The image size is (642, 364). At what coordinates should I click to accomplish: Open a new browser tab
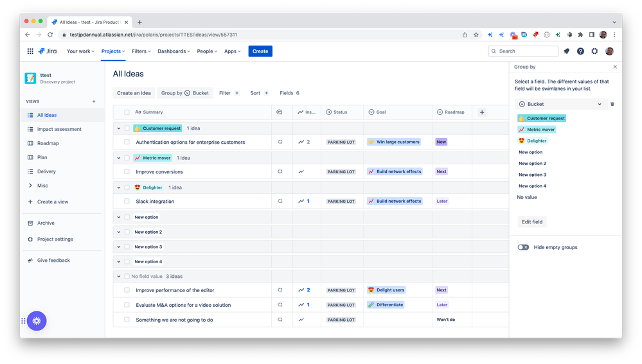click(139, 22)
